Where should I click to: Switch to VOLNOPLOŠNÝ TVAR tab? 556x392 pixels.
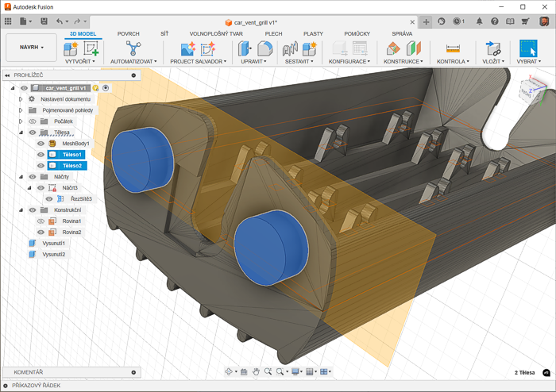coord(216,33)
